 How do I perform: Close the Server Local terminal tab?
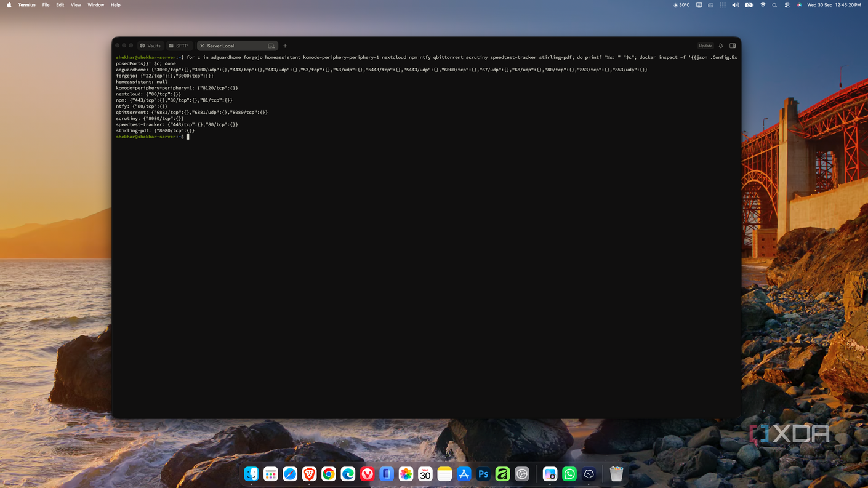tap(202, 46)
